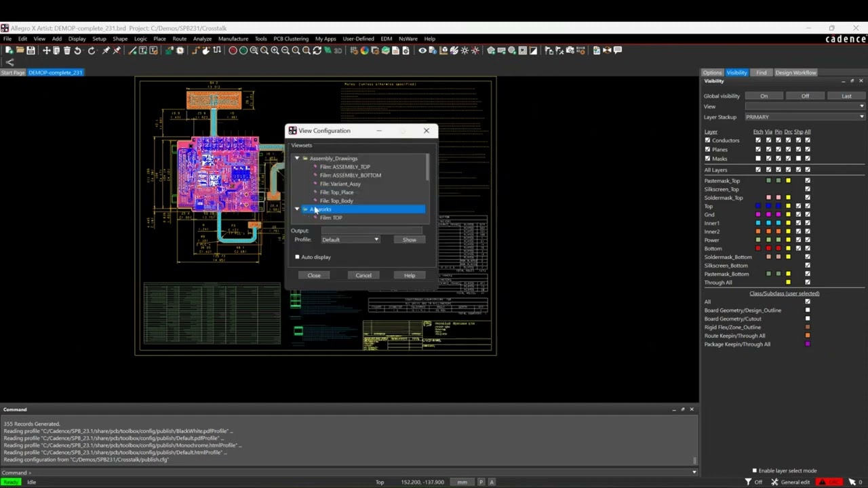Open the View dropdown in Visibility panel
Screen dimensions: 868x488
805,106
